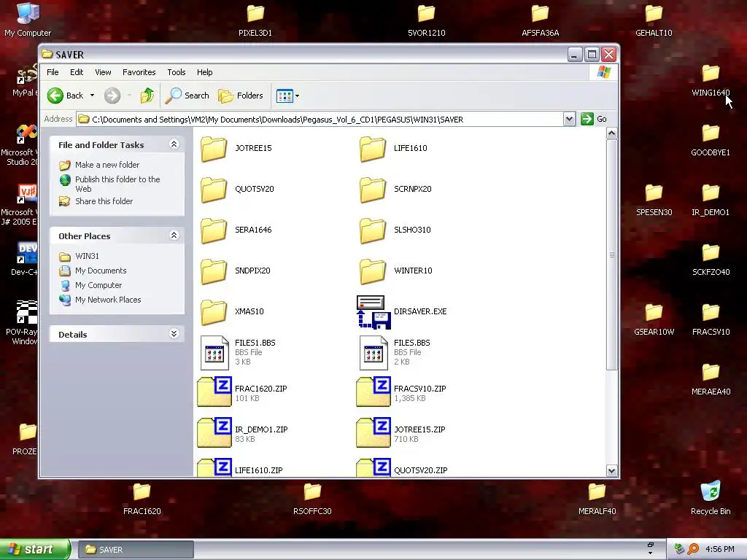
Task: Click Make a new folder
Action: point(107,165)
